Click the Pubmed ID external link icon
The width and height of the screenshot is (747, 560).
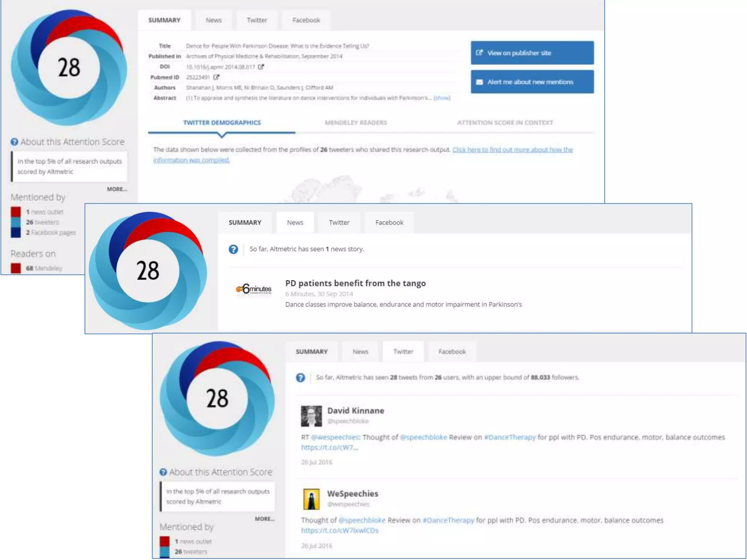click(x=216, y=77)
